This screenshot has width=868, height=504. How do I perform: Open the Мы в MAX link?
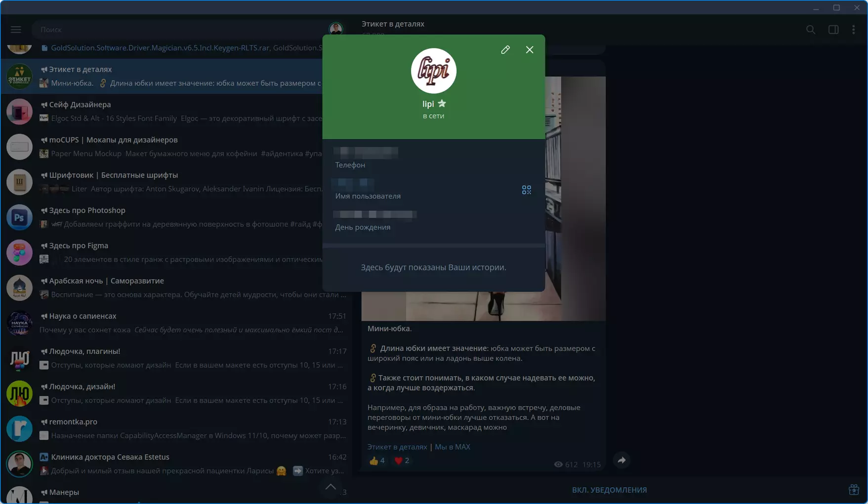453,447
